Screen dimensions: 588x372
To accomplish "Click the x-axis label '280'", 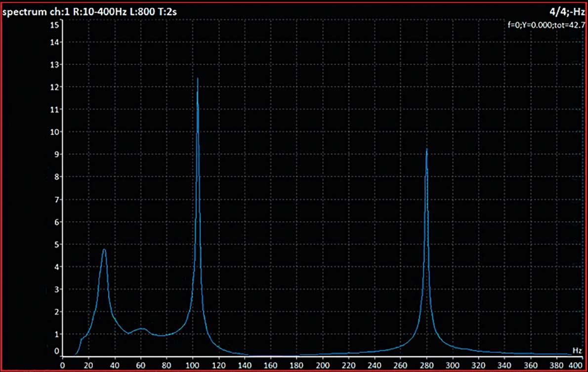I will (x=427, y=365).
